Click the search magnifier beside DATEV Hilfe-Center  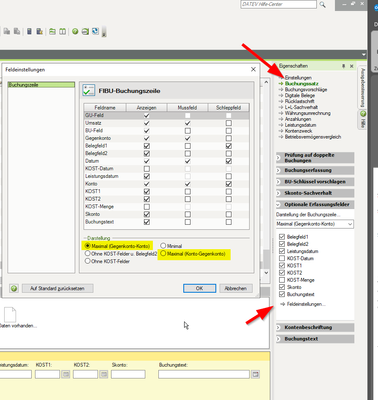point(322,4)
